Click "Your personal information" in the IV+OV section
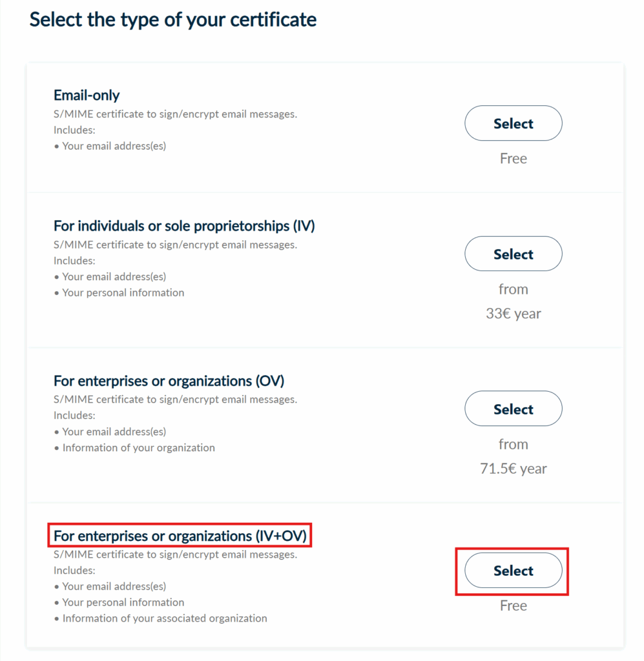 coord(123,602)
